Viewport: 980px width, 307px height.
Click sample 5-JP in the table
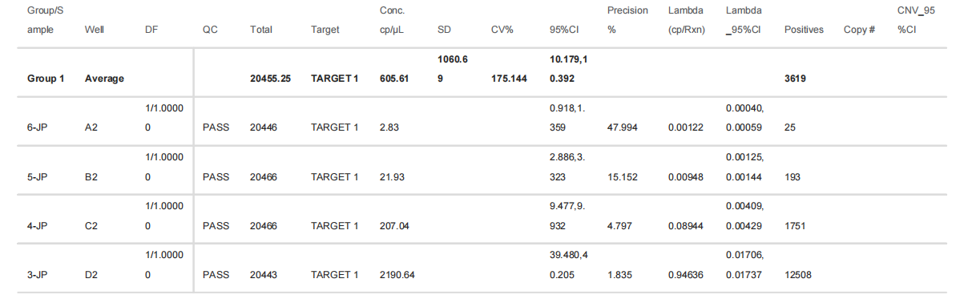(x=38, y=177)
